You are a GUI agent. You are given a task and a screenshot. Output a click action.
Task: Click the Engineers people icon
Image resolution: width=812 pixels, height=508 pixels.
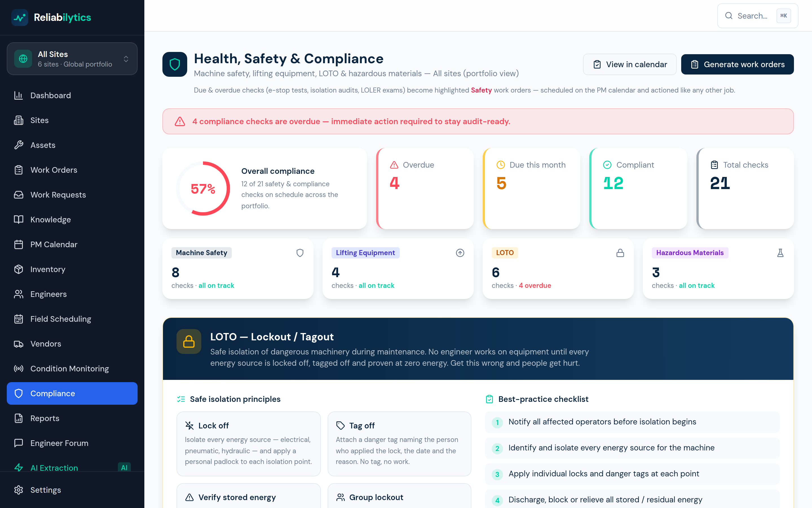[18, 294]
